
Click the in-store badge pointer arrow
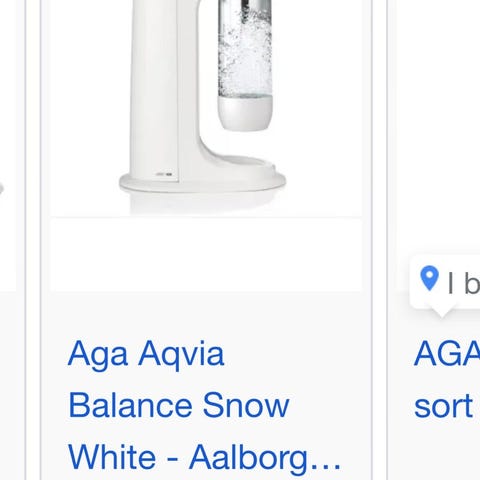tap(442, 312)
